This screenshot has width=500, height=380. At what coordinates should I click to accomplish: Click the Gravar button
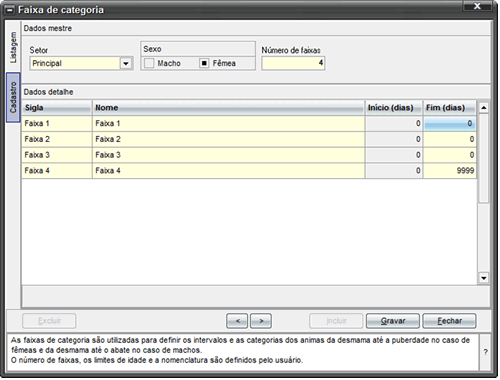point(393,321)
